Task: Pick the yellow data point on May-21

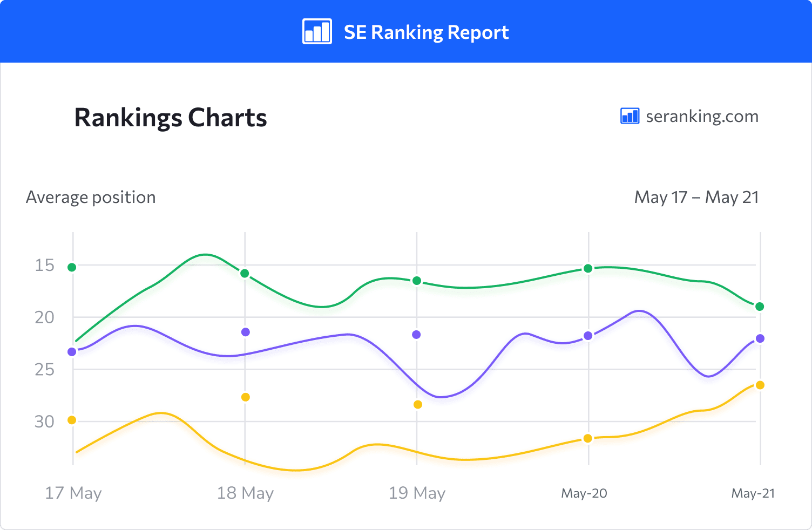Action: pyautogui.click(x=760, y=385)
